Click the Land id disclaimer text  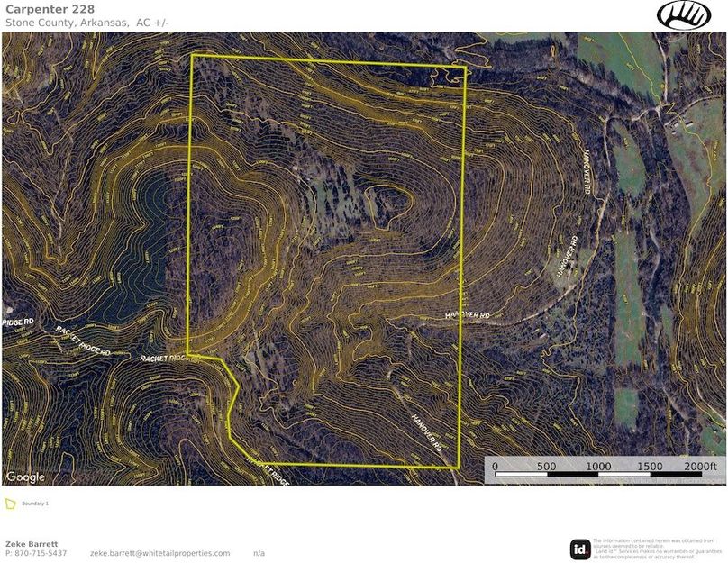[658, 549]
